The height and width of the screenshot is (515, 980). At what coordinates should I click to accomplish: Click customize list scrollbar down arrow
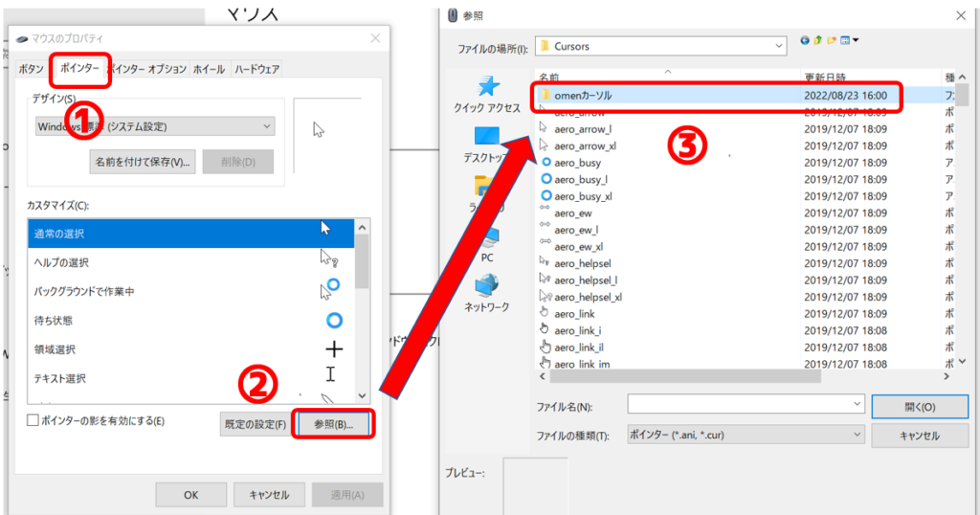point(362,395)
